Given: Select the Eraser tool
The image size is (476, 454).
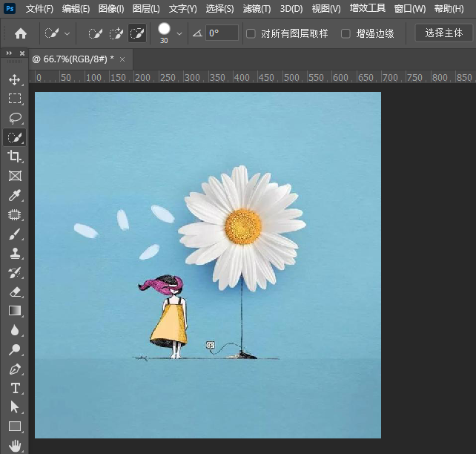Looking at the screenshot, I should pos(14,292).
